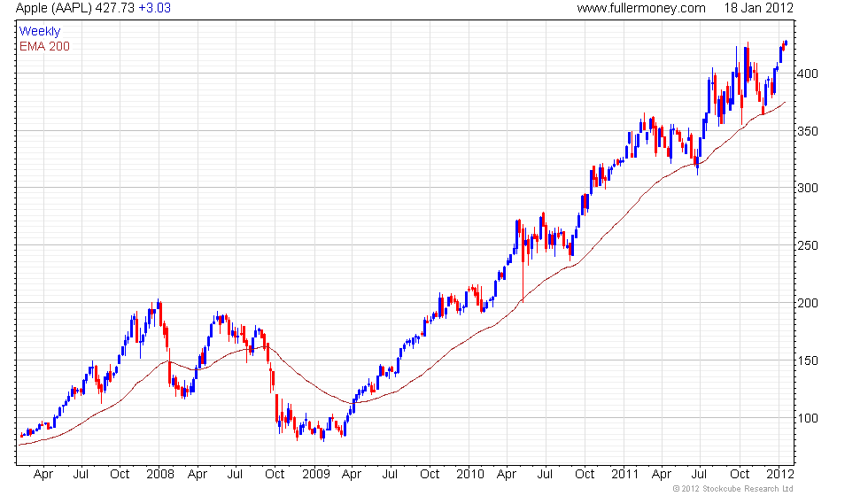Click the 250 price axis label
Screen dimensions: 868x496
click(808, 246)
